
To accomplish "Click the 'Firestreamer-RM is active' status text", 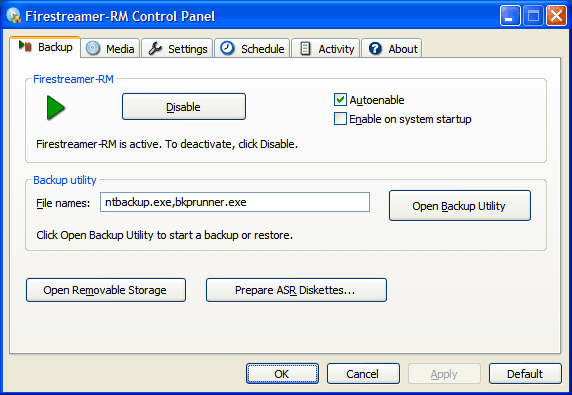I will point(167,144).
